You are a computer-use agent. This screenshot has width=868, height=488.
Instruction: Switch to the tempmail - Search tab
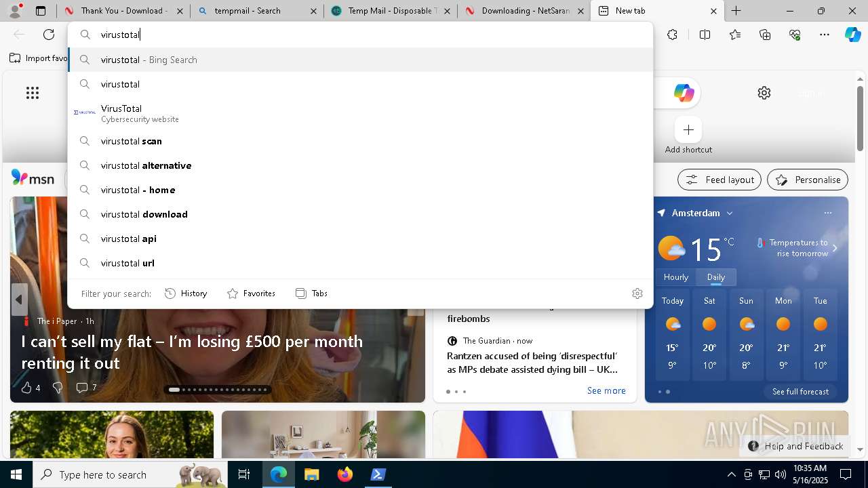tap(256, 11)
